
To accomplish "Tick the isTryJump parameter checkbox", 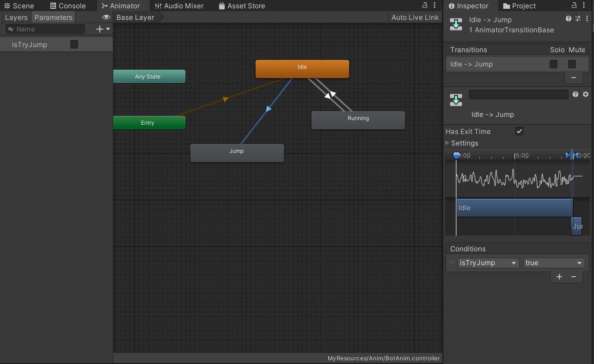I will pos(74,44).
